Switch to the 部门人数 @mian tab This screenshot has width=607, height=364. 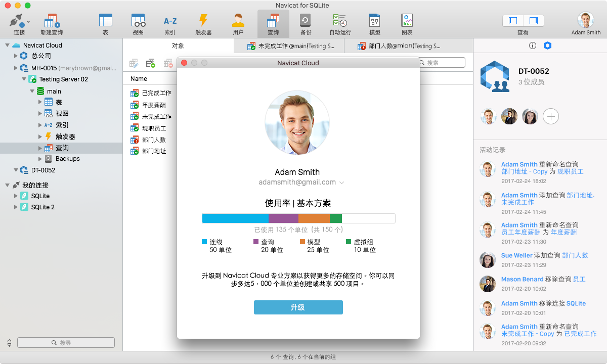(400, 46)
